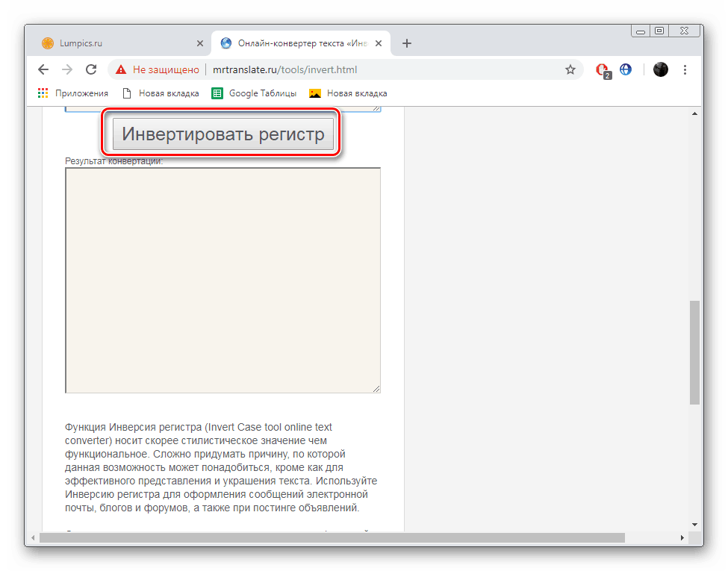This screenshot has width=728, height=571.
Task: Select the Lumpics.ru tab favicon
Action: coord(48,43)
